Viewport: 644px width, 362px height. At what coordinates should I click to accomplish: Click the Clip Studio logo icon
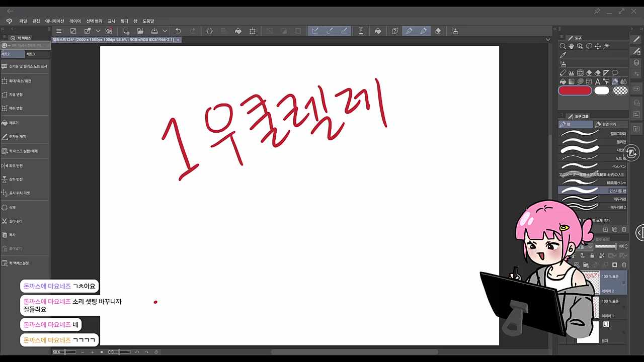[x=9, y=21]
